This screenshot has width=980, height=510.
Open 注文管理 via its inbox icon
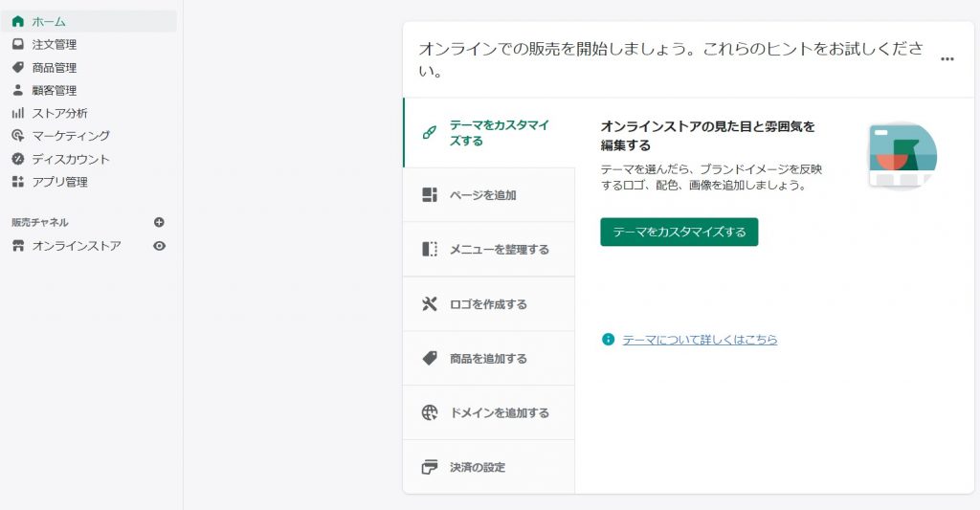18,44
